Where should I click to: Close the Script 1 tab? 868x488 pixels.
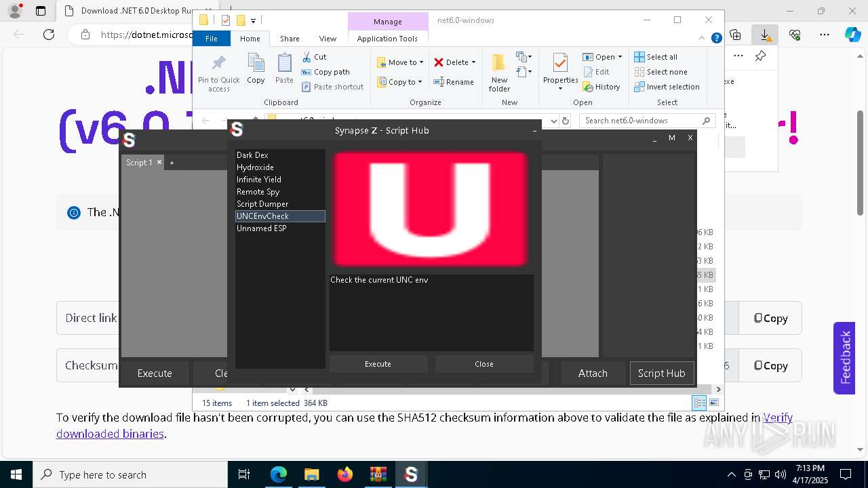159,162
